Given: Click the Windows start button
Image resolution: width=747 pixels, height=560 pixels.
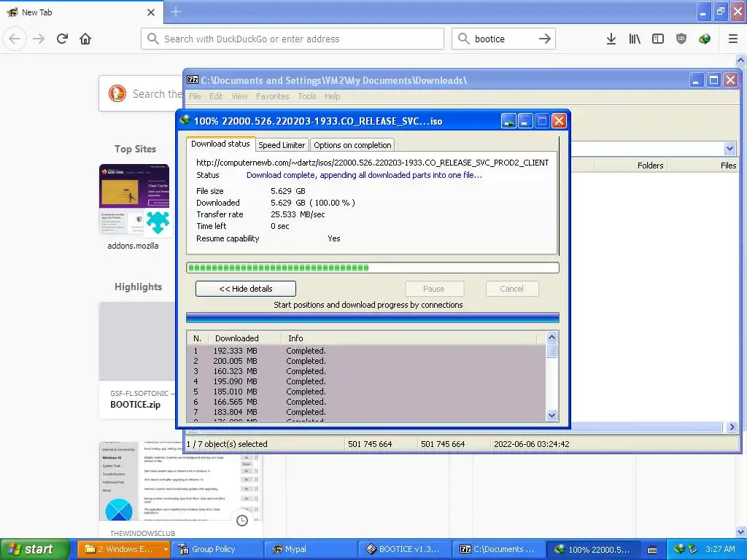Looking at the screenshot, I should click(x=35, y=549).
